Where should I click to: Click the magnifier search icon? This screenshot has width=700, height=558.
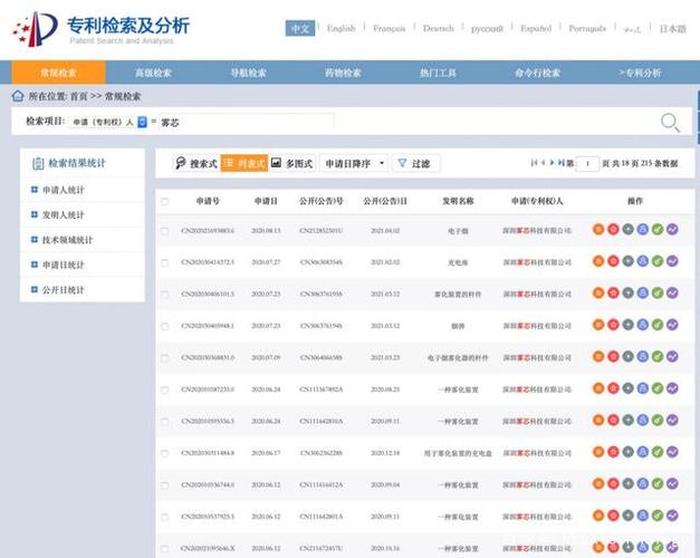670,122
